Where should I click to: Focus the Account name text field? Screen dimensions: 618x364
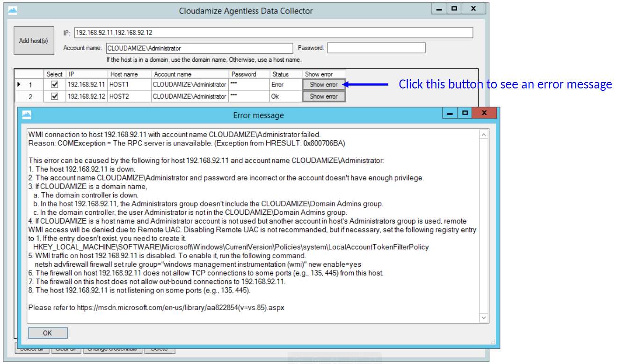click(199, 48)
